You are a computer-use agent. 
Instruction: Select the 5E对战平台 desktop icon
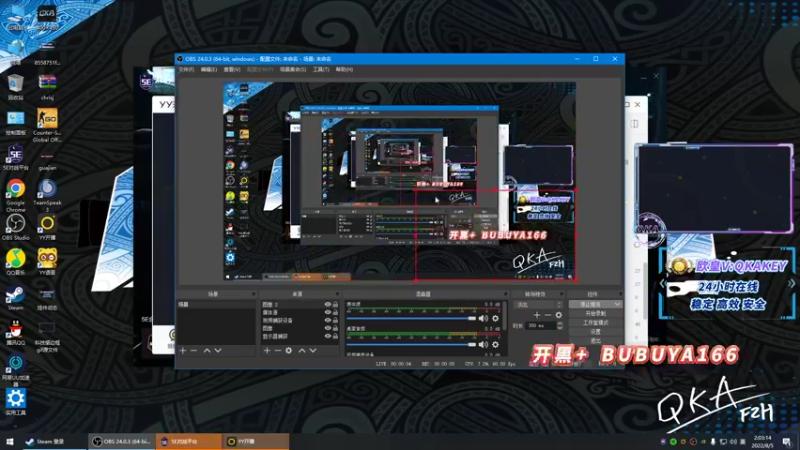tap(15, 157)
